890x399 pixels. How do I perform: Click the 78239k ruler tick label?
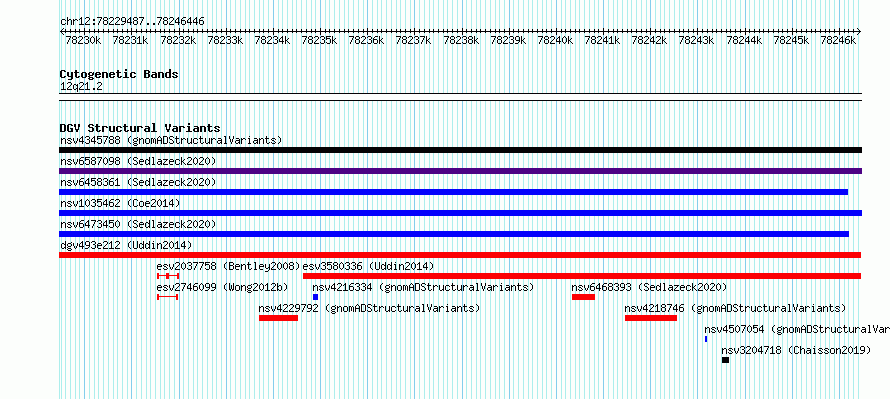click(509, 40)
